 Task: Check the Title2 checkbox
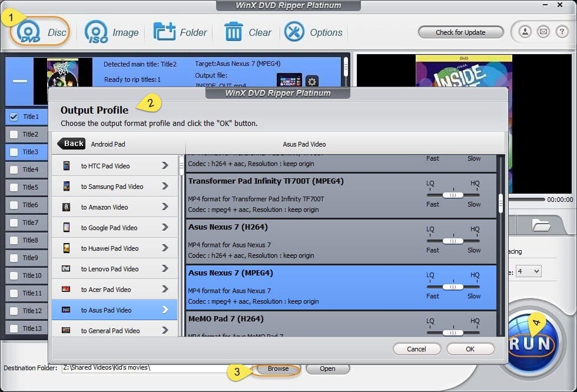14,135
